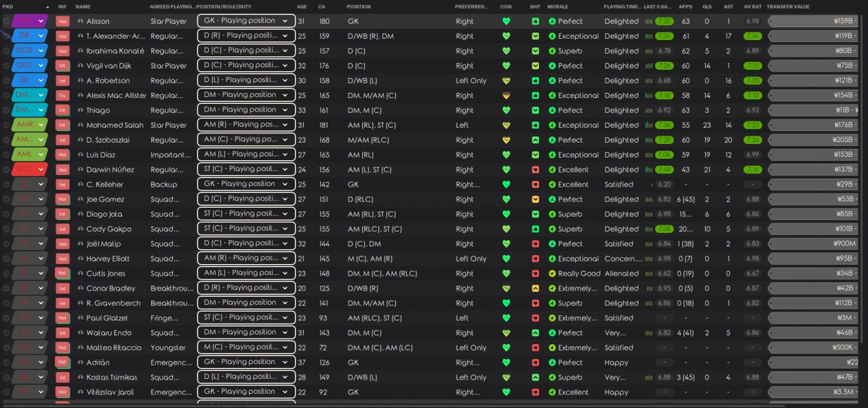Click Darwin Núñez's red sharpness icon
868x408 pixels.
(536, 170)
